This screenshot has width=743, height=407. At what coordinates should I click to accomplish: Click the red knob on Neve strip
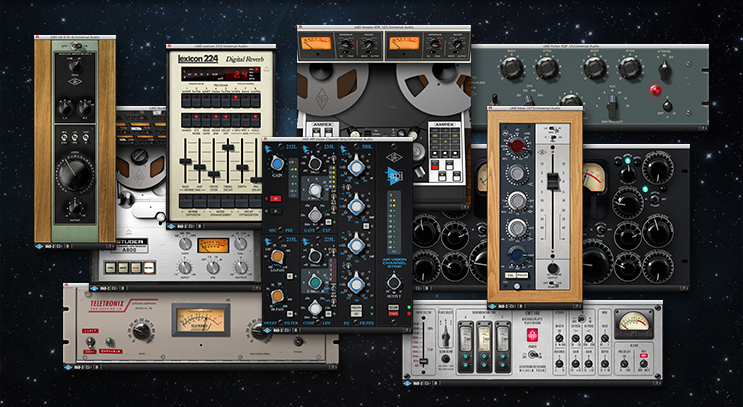pyautogui.click(x=516, y=146)
